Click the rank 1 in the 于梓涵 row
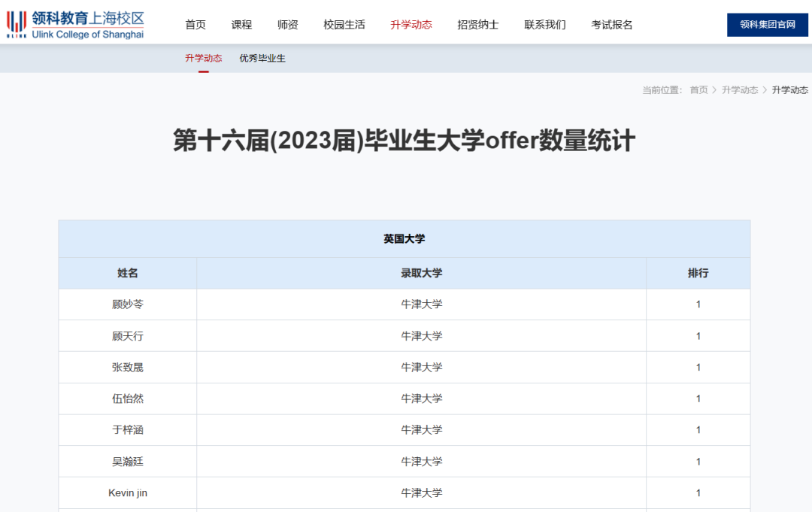The width and height of the screenshot is (812, 512). pyautogui.click(x=698, y=430)
